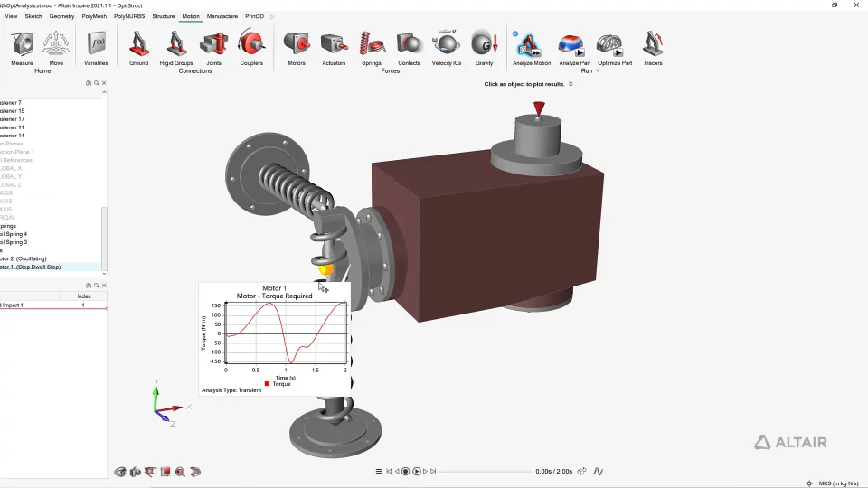Select the Velocity ICs tool
Screen dimensions: 868x488
pos(446,47)
